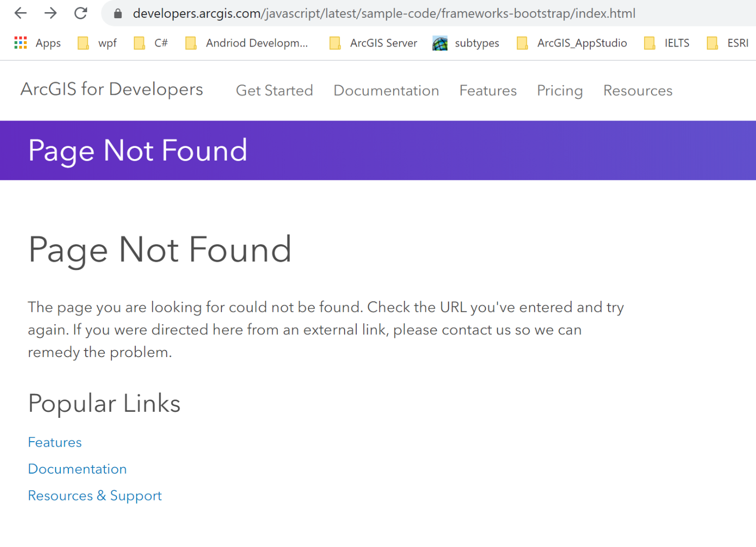This screenshot has height=547, width=756.
Task: Open the Documentation navigation menu
Action: pyautogui.click(x=386, y=91)
